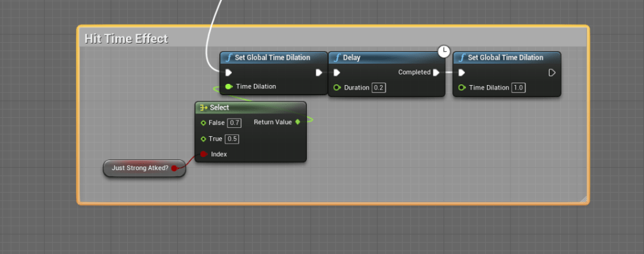Click the Time Dilation pin beside the 1.0 value
The width and height of the screenshot is (644, 254).
[462, 88]
